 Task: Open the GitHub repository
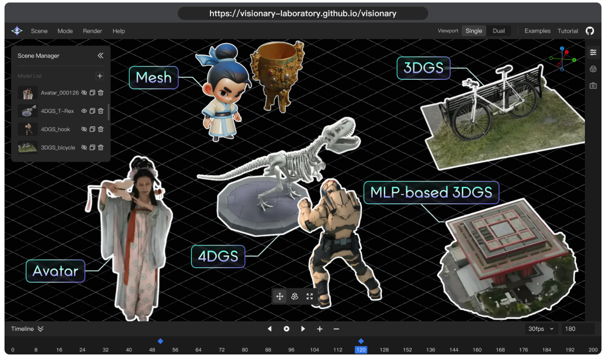pyautogui.click(x=590, y=31)
